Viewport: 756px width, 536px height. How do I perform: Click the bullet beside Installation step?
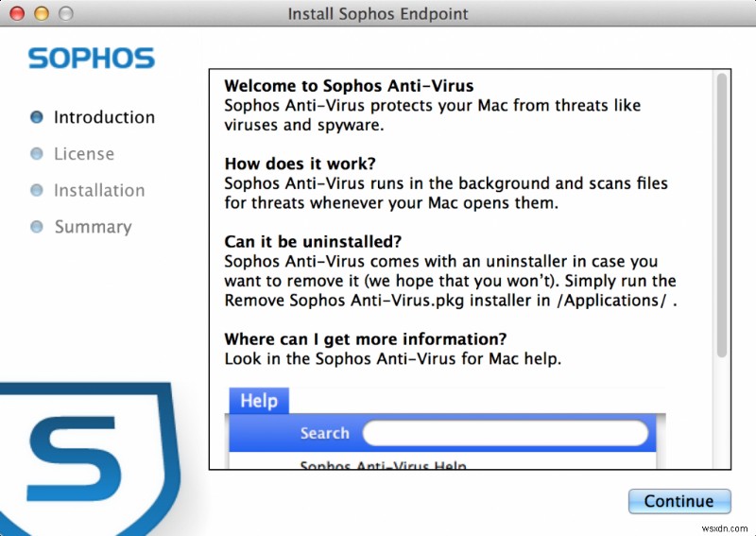click(x=37, y=190)
